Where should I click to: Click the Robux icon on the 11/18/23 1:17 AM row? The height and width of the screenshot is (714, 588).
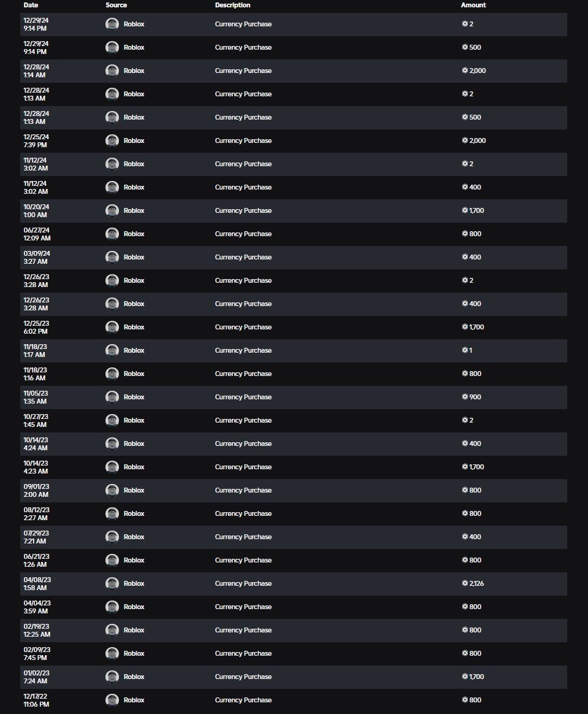tap(465, 350)
